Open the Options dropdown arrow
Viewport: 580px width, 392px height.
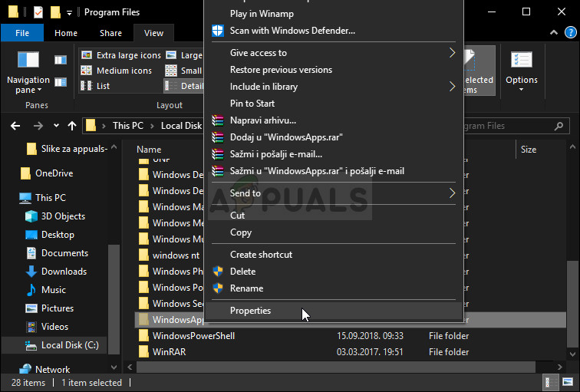521,90
